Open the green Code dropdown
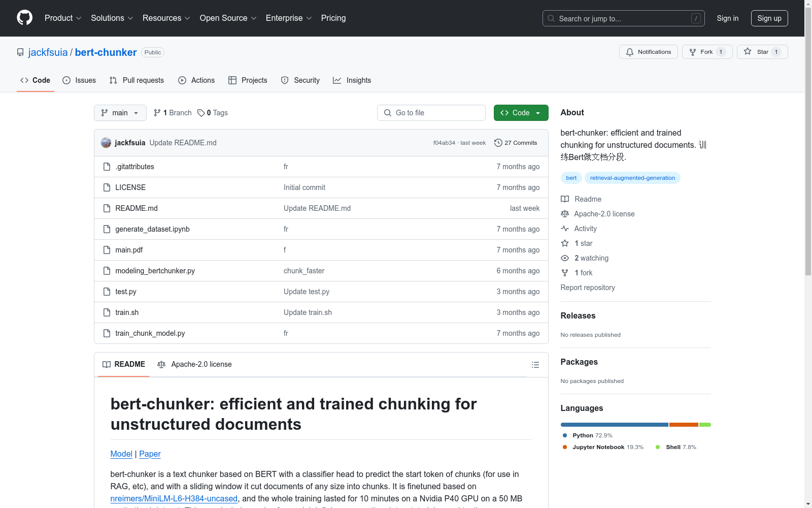The width and height of the screenshot is (812, 508). 521,113
